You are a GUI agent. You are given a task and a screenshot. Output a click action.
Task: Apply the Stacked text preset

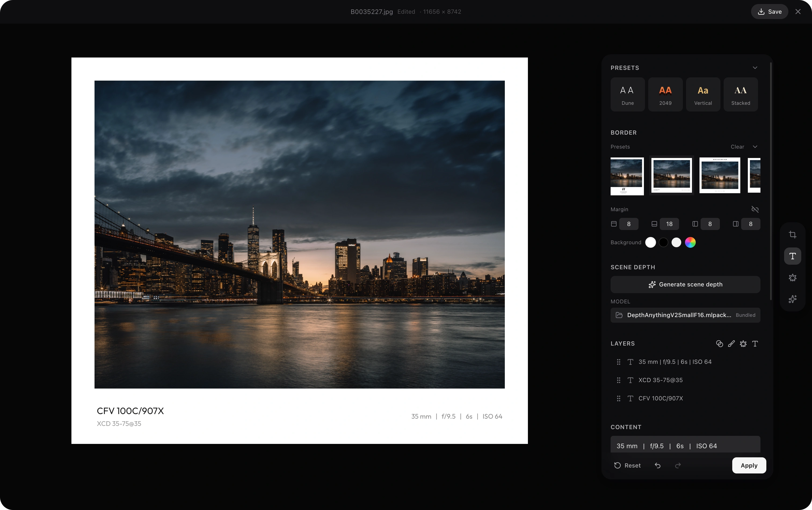tap(741, 94)
